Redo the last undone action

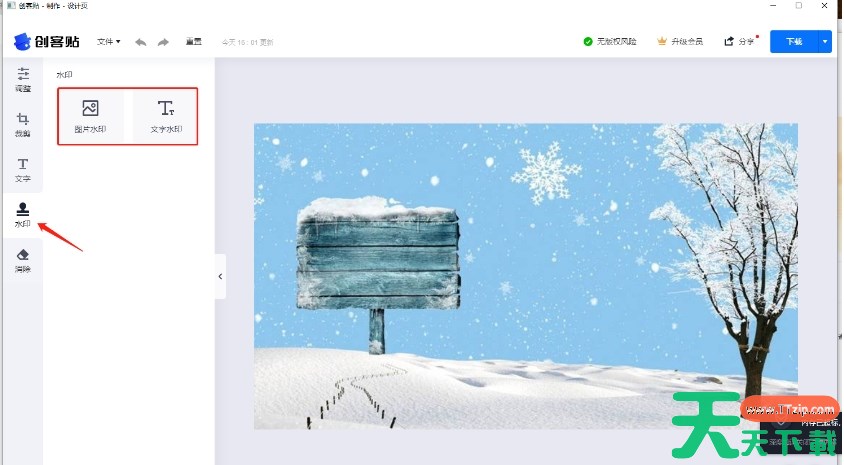[x=163, y=42]
